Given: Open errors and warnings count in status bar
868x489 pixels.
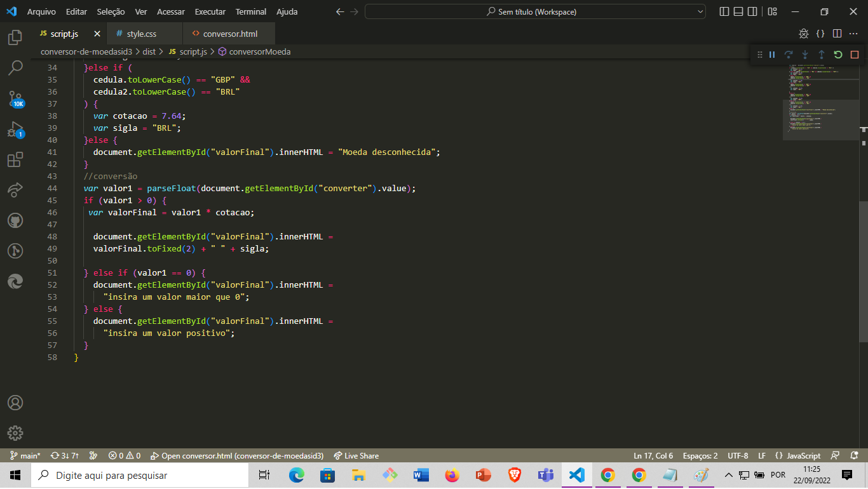Looking at the screenshot, I should 125,455.
